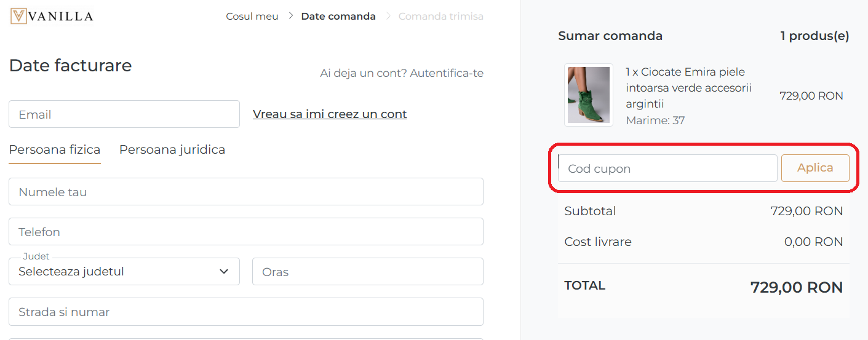Click the breadcrumb arrow after Cosul meu
Screen dimensions: 868x340
291,17
